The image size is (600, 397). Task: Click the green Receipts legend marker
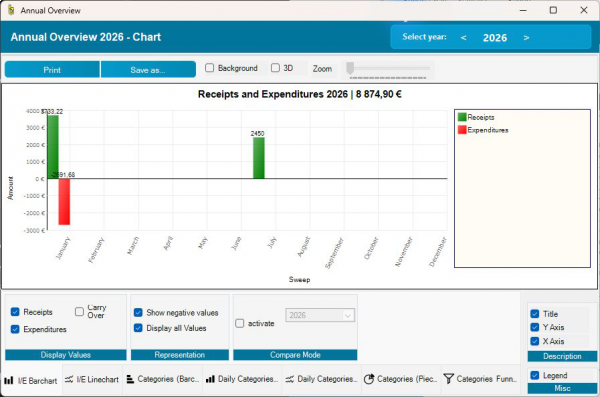pos(462,117)
